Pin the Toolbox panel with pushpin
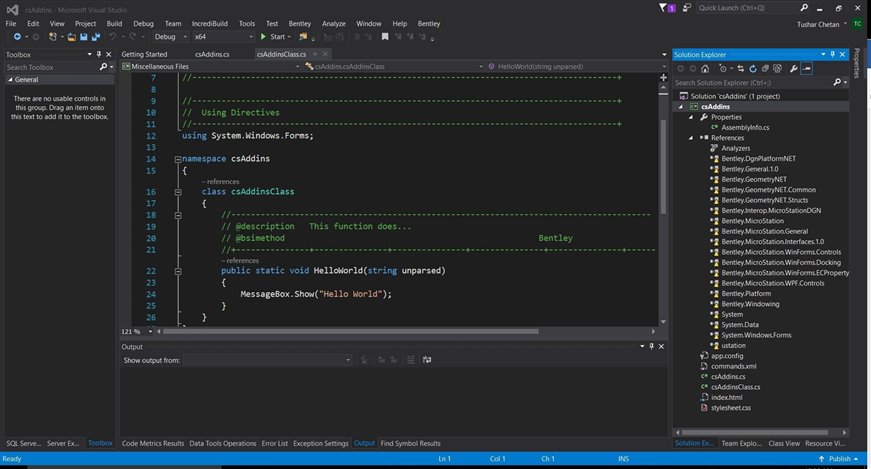The width and height of the screenshot is (871, 469). coord(99,54)
